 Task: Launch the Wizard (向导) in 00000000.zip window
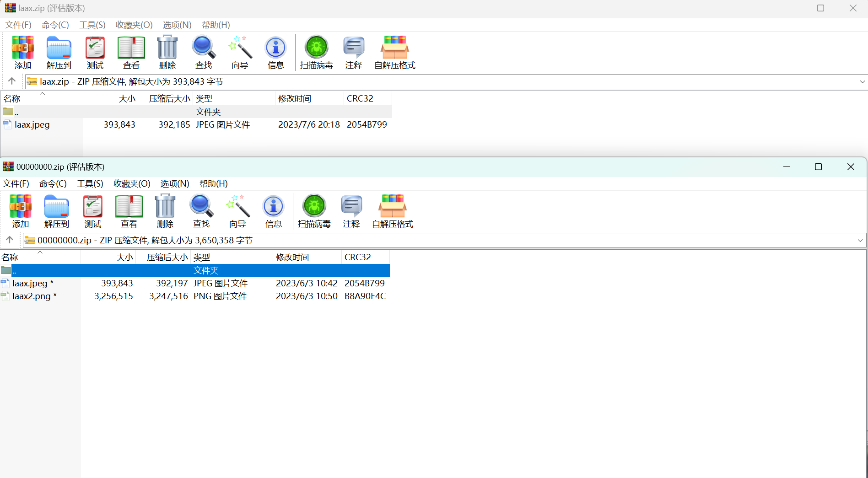coord(237,211)
